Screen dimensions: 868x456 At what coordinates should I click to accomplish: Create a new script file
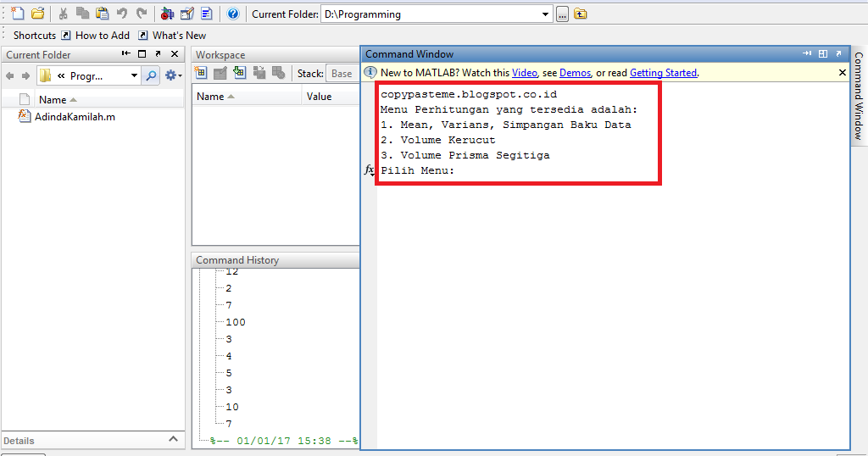17,14
